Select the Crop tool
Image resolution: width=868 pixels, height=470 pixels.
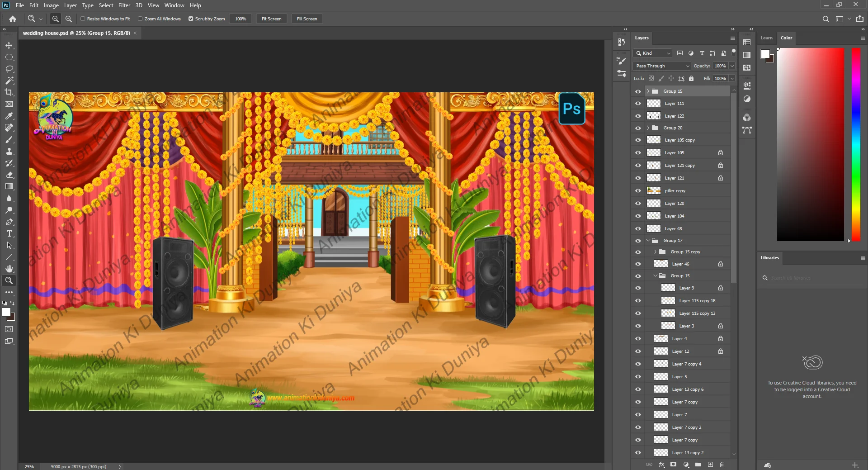(x=9, y=92)
